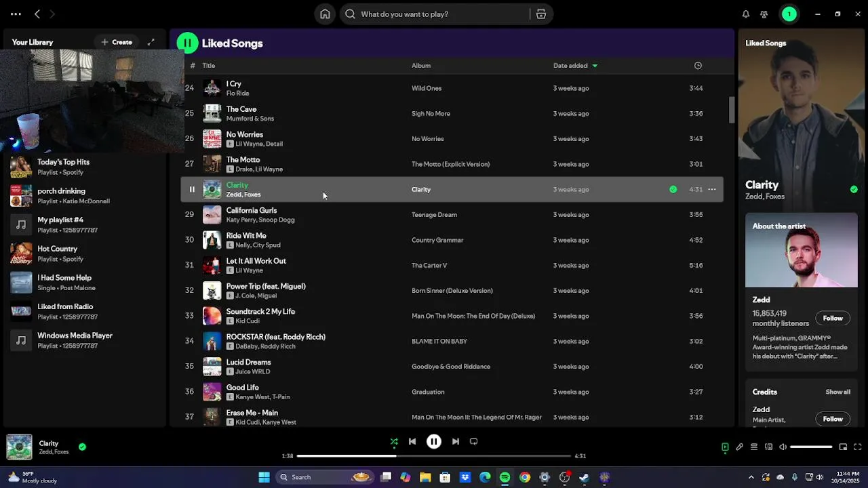868x488 pixels.
Task: Open more options for the Clarity row
Action: click(712, 190)
